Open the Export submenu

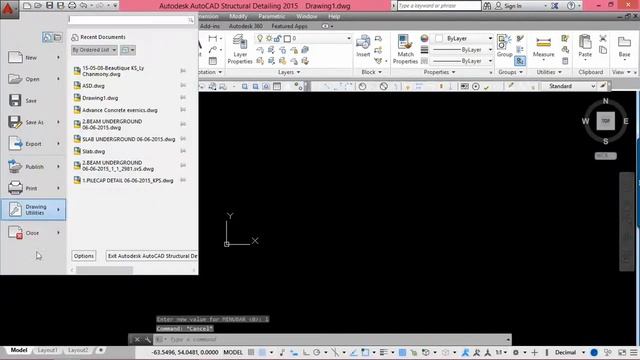tap(33, 144)
